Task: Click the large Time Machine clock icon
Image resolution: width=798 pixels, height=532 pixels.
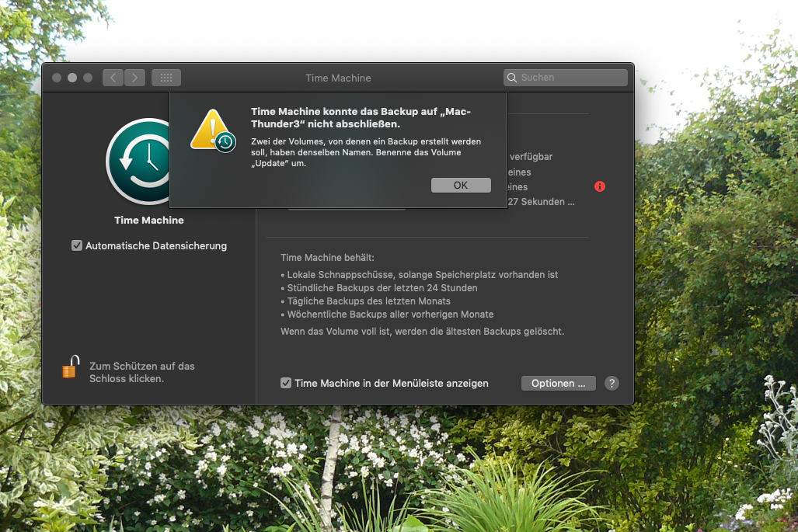Action: click(x=138, y=162)
